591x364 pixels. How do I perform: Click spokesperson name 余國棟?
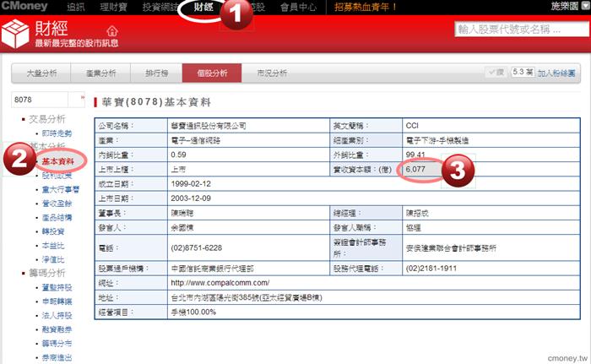coord(182,227)
